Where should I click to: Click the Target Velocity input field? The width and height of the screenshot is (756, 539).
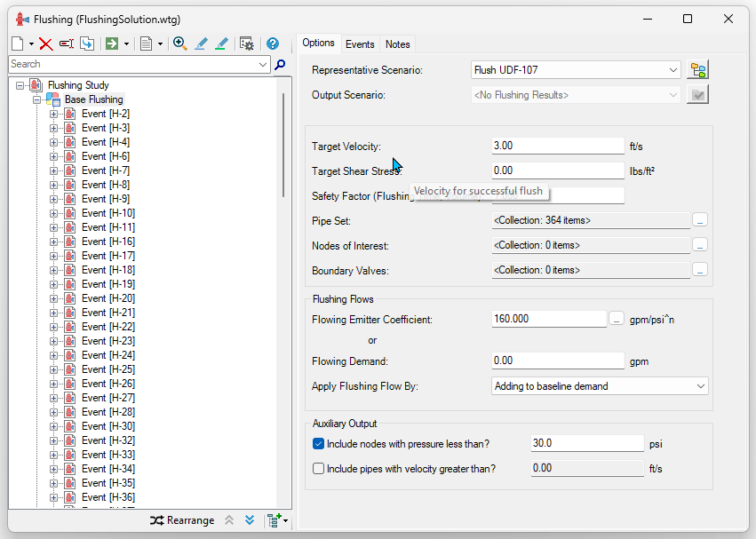click(x=558, y=146)
